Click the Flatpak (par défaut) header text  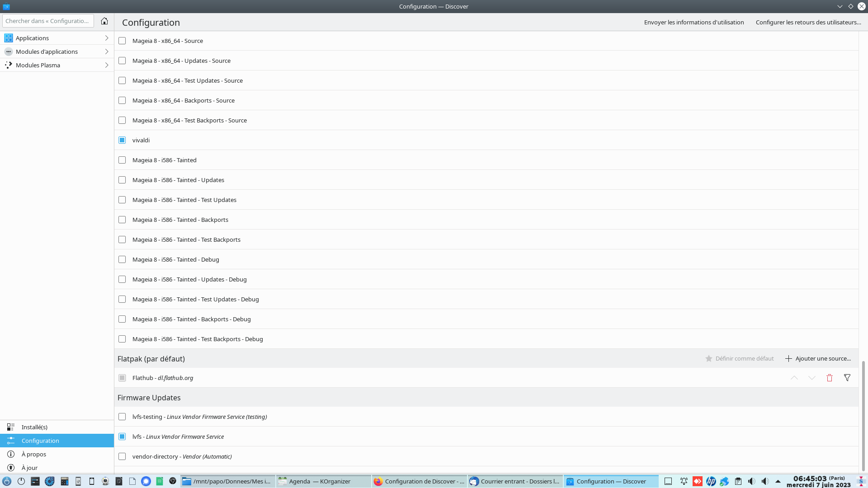click(x=151, y=359)
